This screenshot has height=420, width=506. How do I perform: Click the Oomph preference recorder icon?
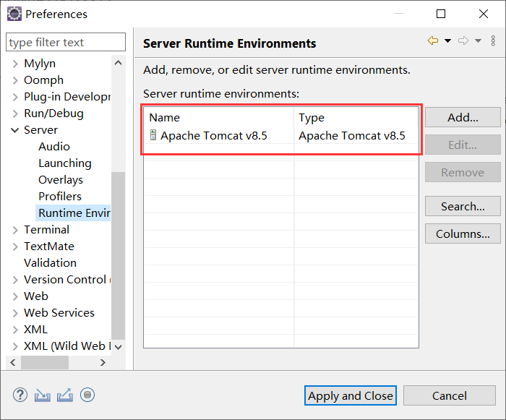(87, 395)
